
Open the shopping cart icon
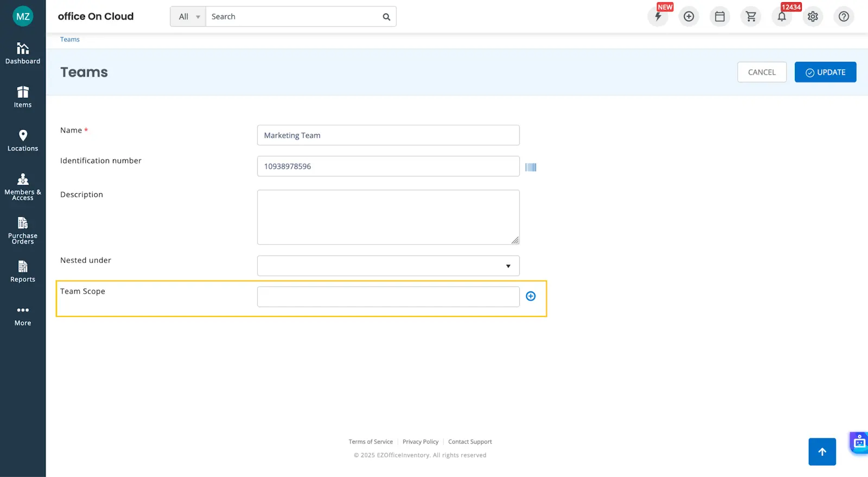pyautogui.click(x=751, y=17)
